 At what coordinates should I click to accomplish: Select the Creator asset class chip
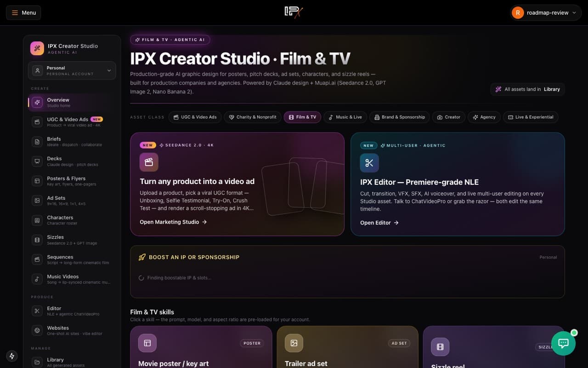tap(449, 117)
